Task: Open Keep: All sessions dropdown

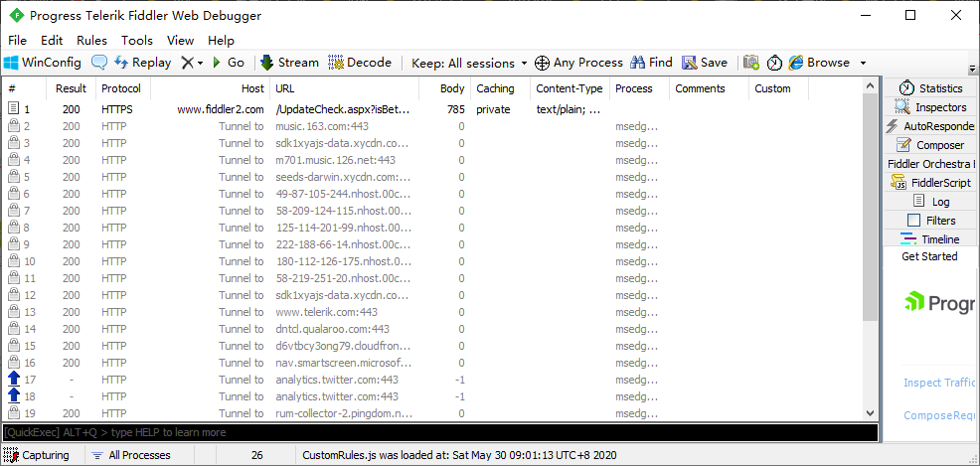Action: click(x=469, y=63)
